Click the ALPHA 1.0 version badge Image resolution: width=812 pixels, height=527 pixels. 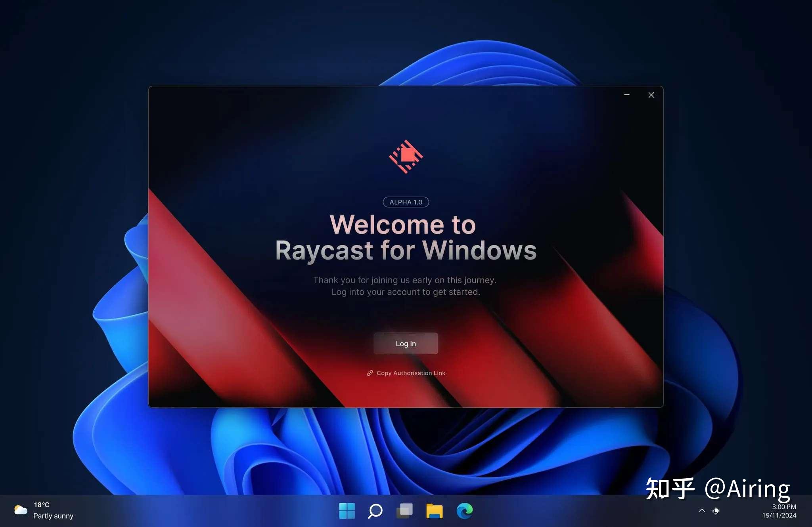coord(405,202)
